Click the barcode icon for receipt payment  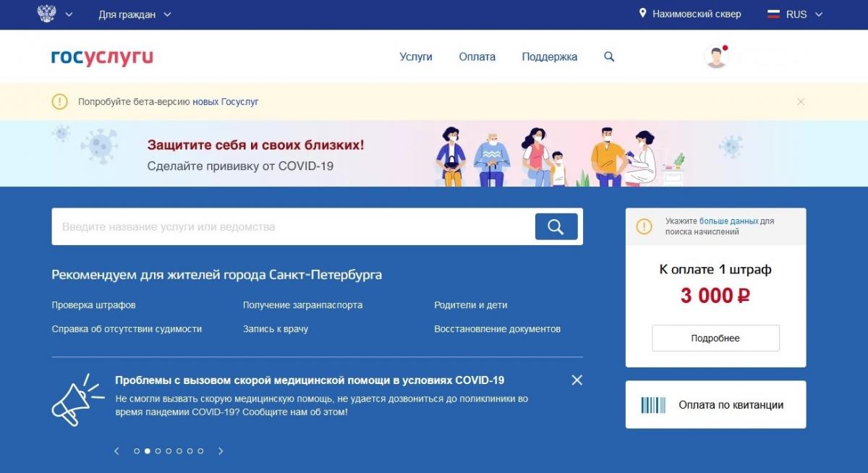click(653, 405)
